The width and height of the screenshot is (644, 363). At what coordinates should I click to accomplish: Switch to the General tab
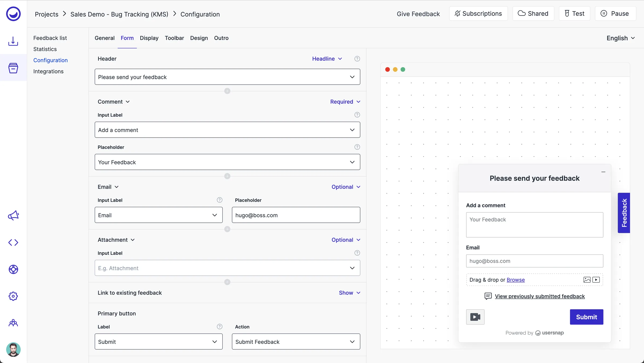click(105, 38)
